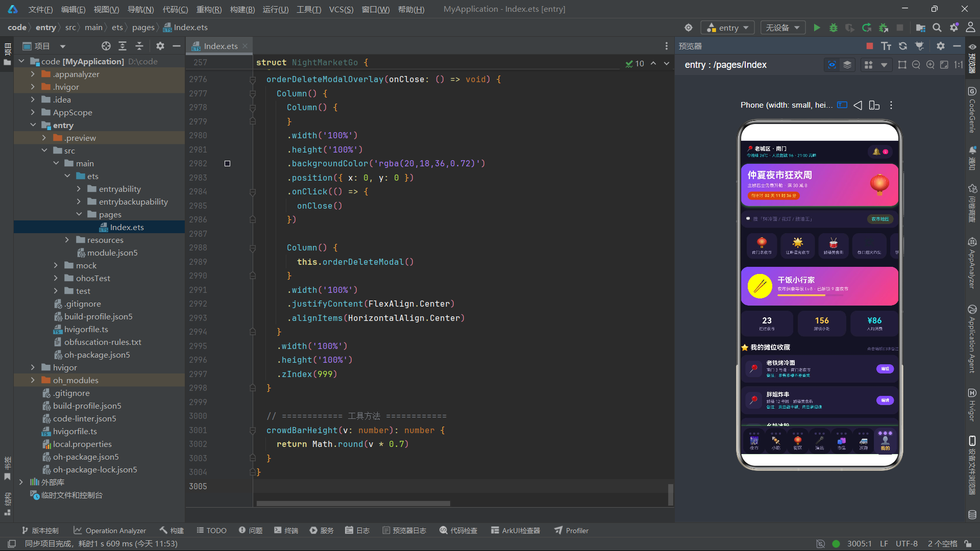Expand the resources folder
The image size is (980, 551).
(67, 240)
